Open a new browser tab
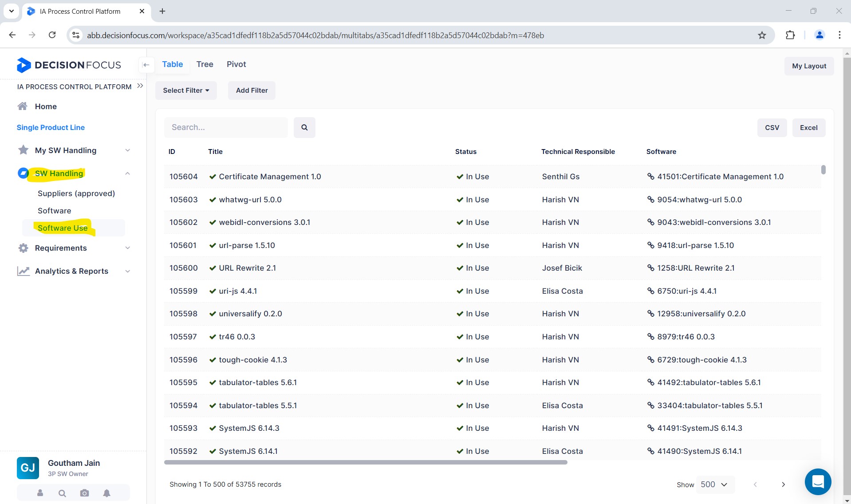Image resolution: width=851 pixels, height=504 pixels. coord(162,11)
